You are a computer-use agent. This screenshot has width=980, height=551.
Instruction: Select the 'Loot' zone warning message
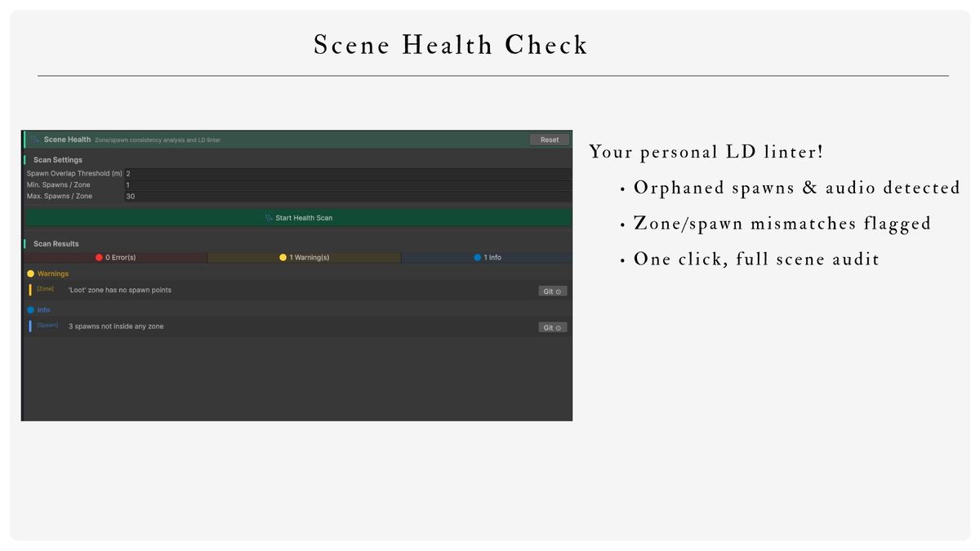click(120, 290)
